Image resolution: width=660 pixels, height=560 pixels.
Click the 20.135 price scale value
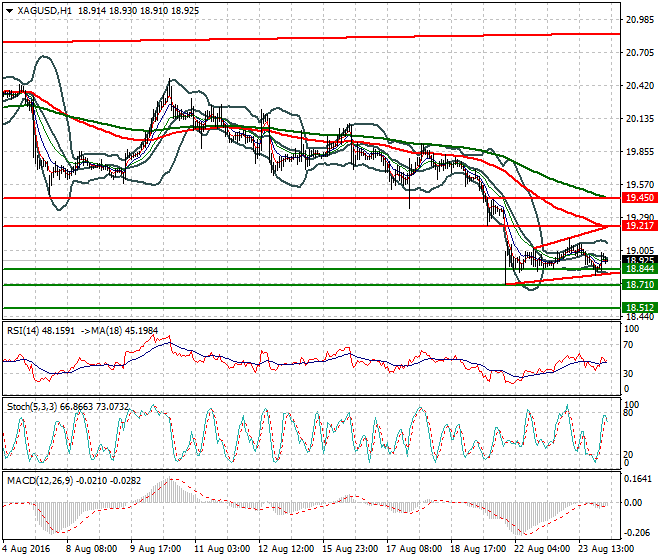coord(640,119)
